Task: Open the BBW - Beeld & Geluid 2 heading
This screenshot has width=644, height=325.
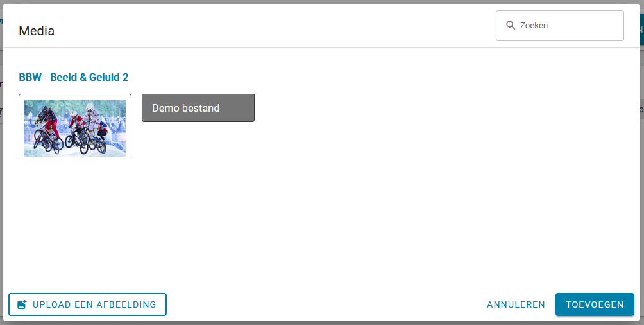Action: 74,77
